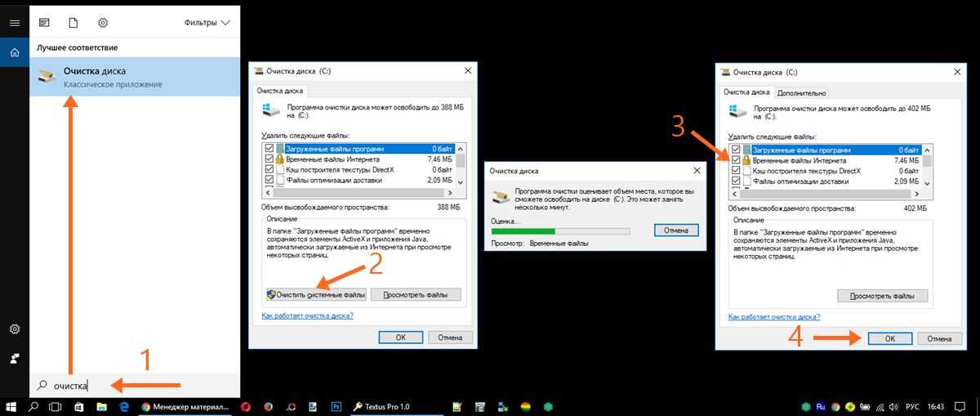Toggle the Файлы оптимизации доставки checkbox in the 402 МБ dialog

coord(736,181)
